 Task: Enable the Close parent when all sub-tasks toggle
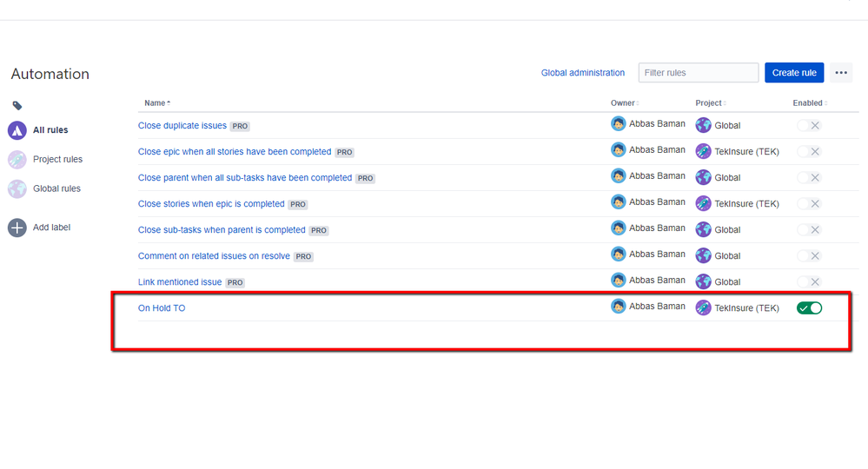tap(809, 177)
